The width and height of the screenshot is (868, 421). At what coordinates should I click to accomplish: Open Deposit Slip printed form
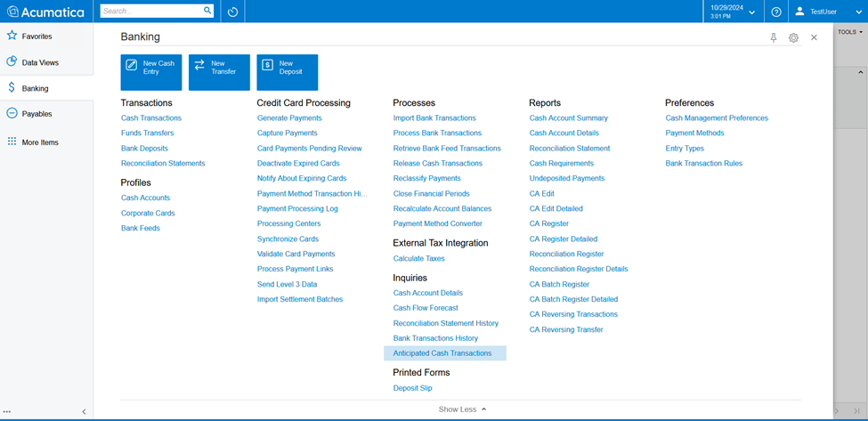pos(413,388)
